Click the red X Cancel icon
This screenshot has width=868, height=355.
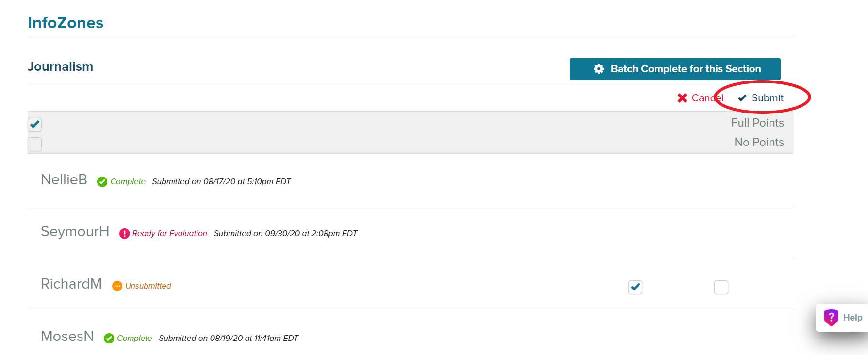pyautogui.click(x=682, y=98)
